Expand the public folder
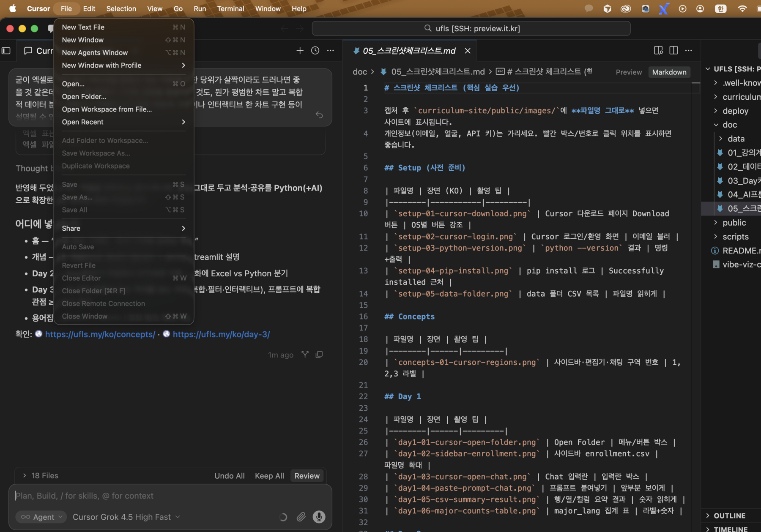This screenshot has height=532, width=761. [x=734, y=223]
